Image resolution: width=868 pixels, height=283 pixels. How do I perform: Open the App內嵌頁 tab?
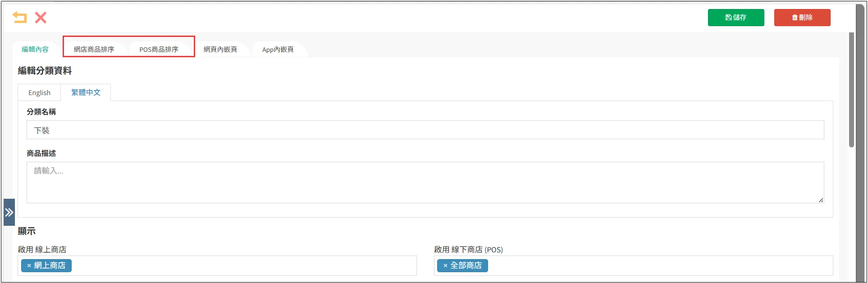[278, 50]
